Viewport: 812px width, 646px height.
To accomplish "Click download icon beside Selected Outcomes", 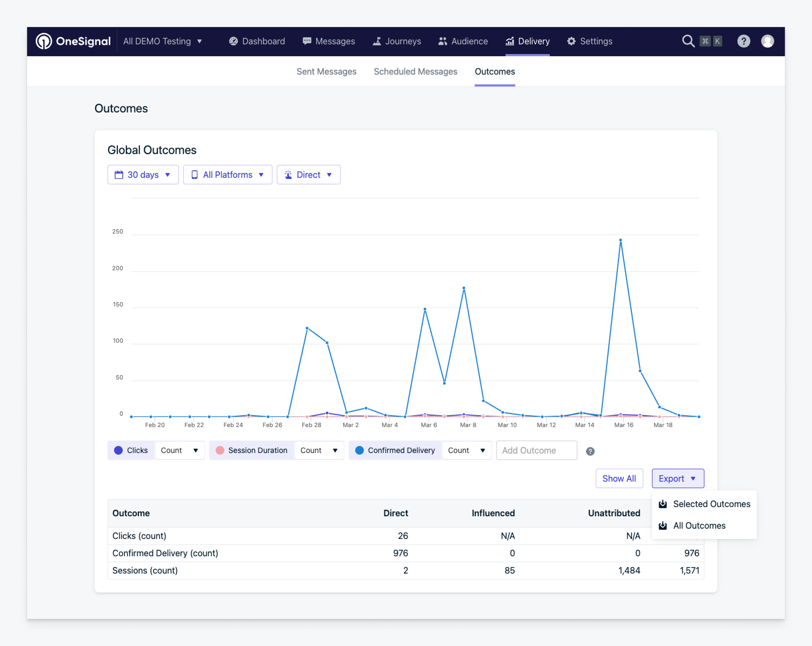I will tap(663, 504).
